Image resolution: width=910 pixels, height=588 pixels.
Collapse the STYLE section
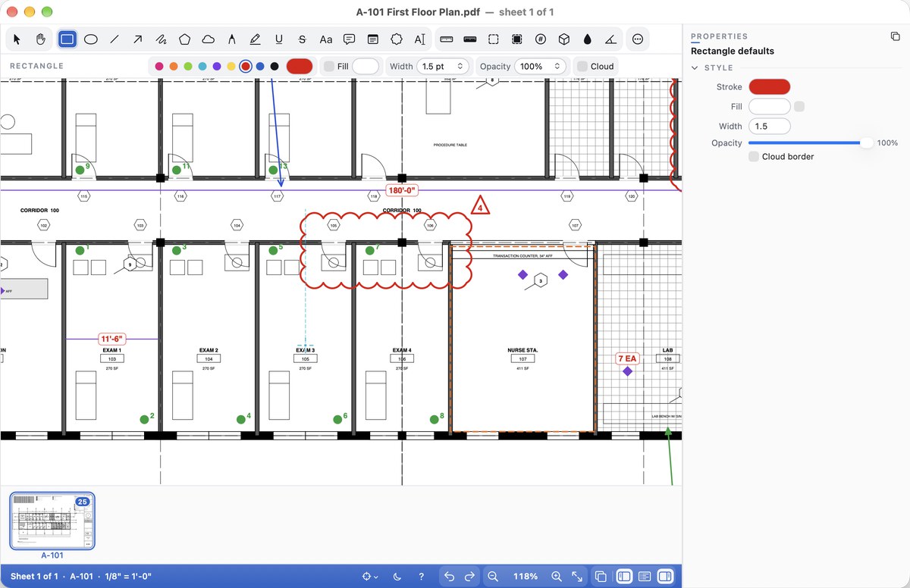695,67
